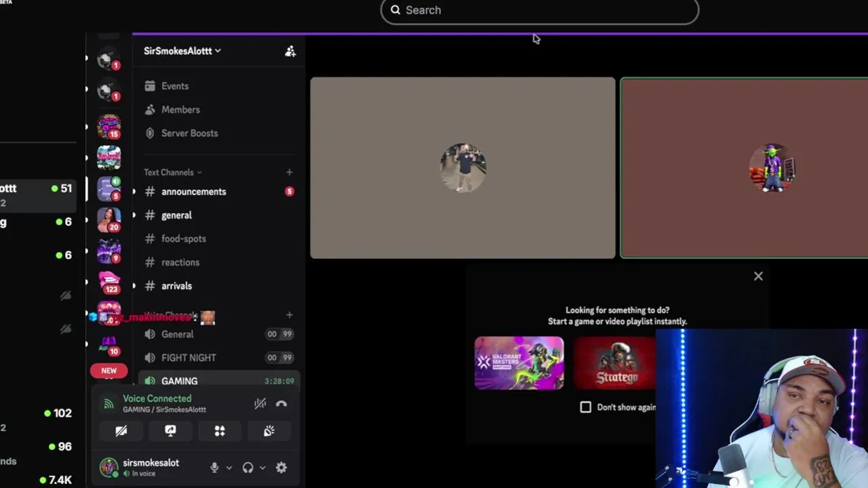Screen dimensions: 868x488
Task: Click GAMING / SirSmokesAlottt channel path
Action: pyautogui.click(x=164, y=409)
